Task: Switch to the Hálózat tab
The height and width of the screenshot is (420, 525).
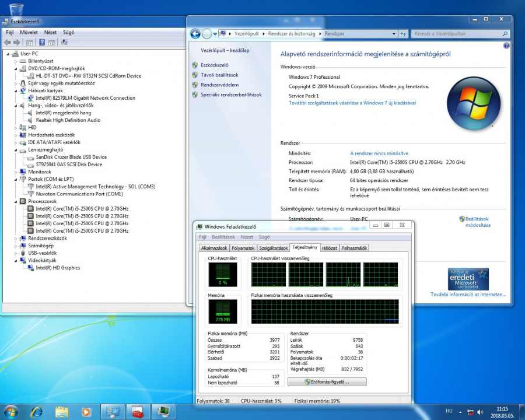Action: [x=330, y=248]
